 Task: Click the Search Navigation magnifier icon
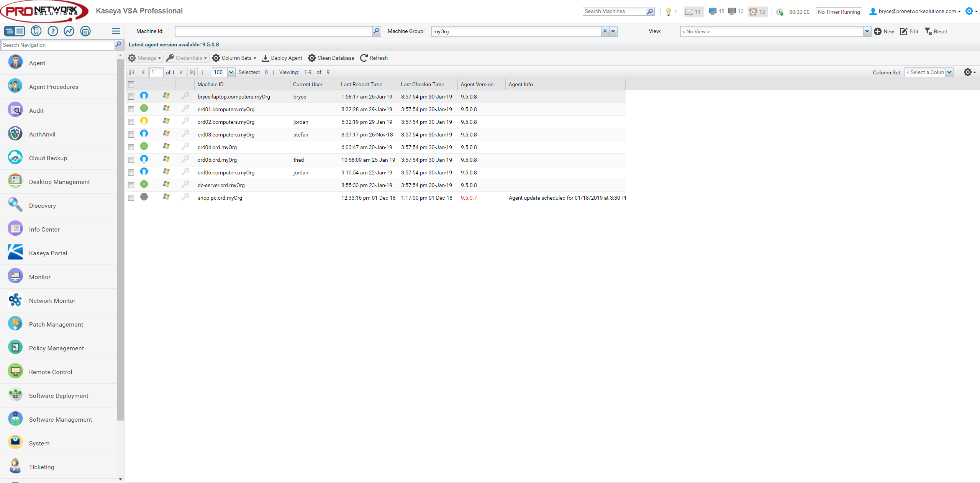118,45
